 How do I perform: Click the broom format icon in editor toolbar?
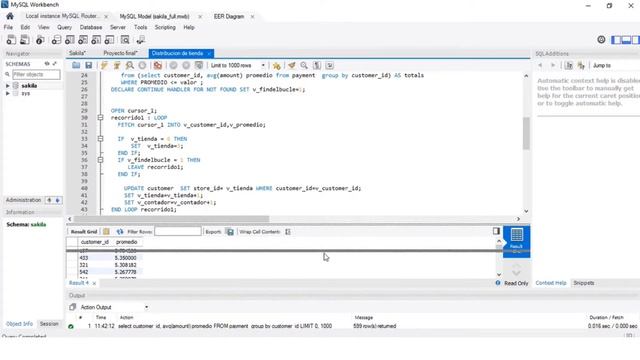(x=291, y=65)
